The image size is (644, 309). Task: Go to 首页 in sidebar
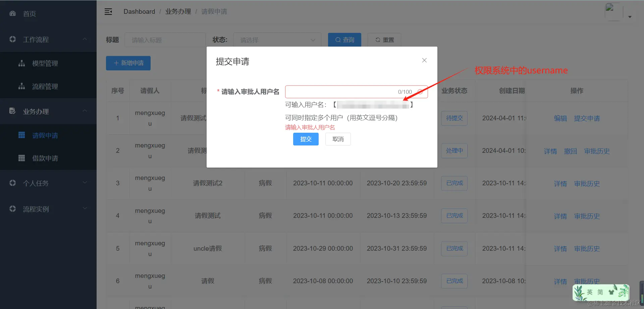pos(30,14)
